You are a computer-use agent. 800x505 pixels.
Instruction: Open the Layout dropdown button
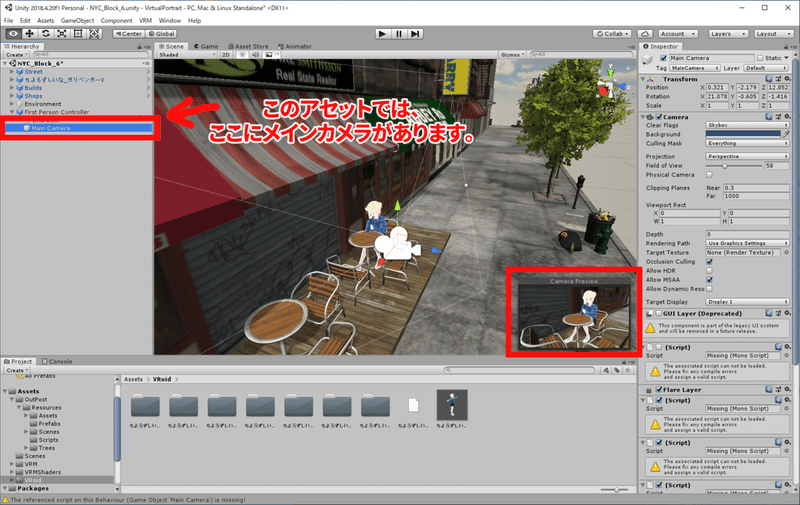pos(773,34)
